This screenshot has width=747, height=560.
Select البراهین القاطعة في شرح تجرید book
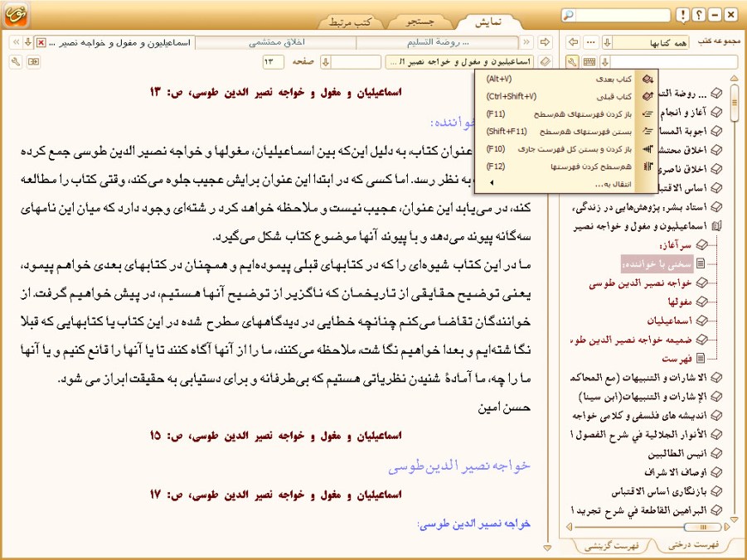click(x=639, y=510)
